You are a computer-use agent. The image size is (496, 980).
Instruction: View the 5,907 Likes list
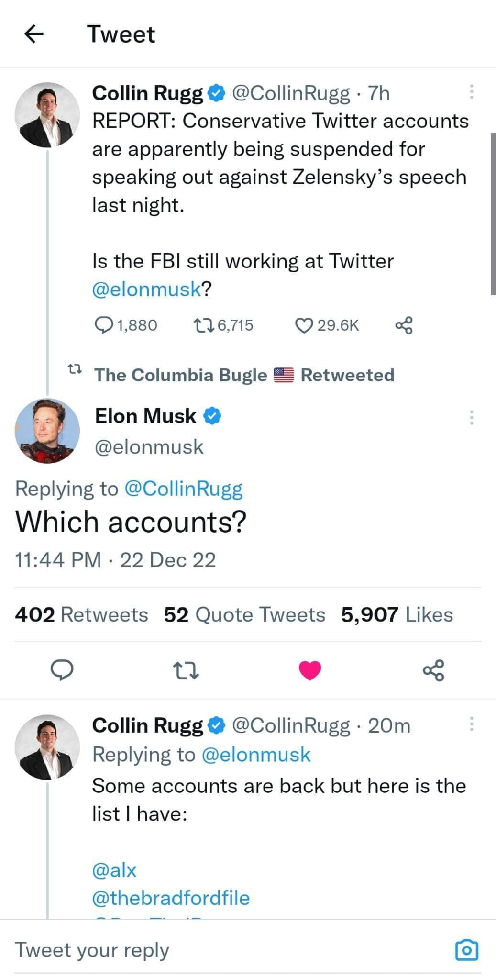pyautogui.click(x=397, y=614)
